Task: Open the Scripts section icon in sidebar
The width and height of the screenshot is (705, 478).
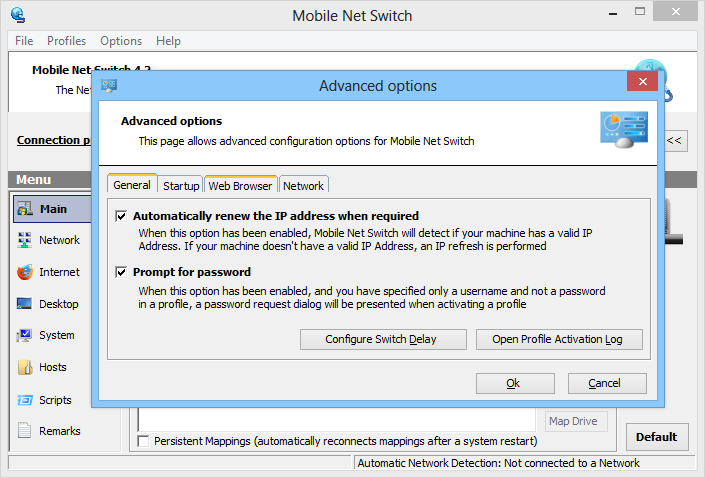Action: coord(25,400)
